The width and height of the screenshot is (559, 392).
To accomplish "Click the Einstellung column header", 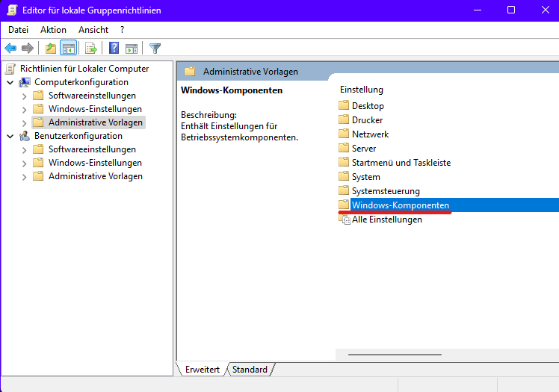I will [x=362, y=90].
